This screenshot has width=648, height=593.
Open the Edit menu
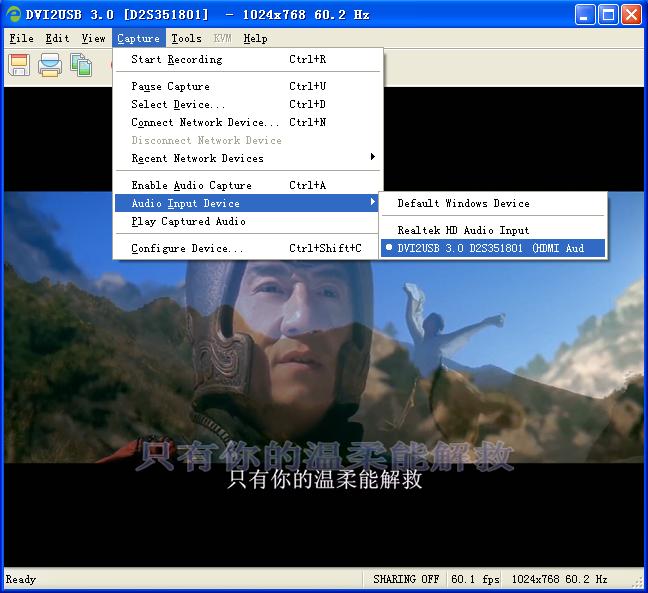click(x=57, y=38)
